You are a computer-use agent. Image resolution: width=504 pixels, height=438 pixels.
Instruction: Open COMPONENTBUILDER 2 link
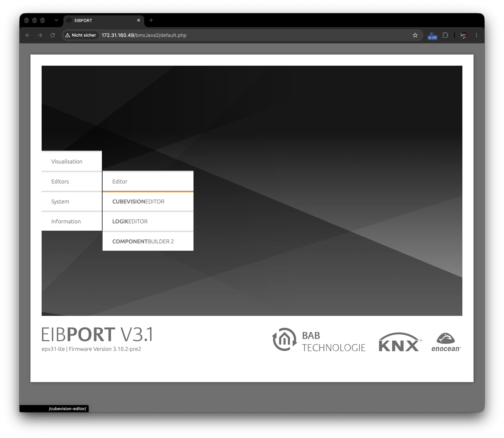[x=148, y=241]
